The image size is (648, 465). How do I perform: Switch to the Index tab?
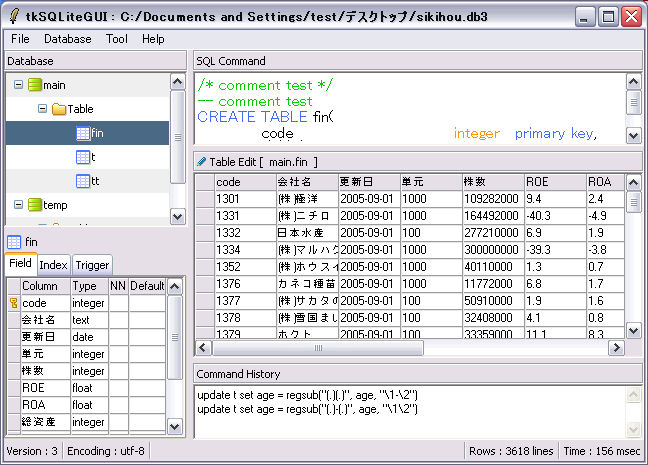click(53, 265)
